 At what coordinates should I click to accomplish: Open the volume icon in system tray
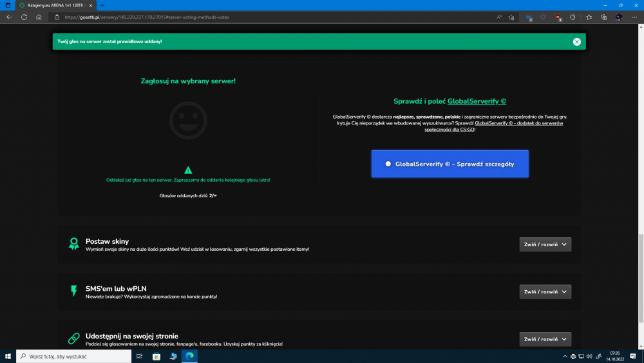coord(589,357)
